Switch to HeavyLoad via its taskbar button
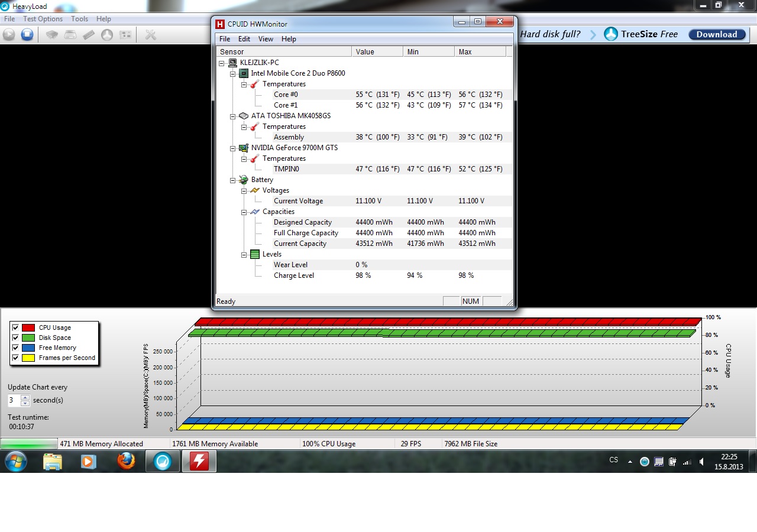Screen dimensions: 757x532 [163, 461]
